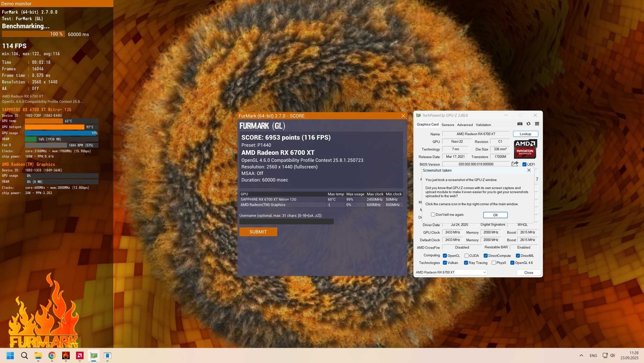Click the SCORE: 6953 points text
The image size is (644, 363).
286,137
